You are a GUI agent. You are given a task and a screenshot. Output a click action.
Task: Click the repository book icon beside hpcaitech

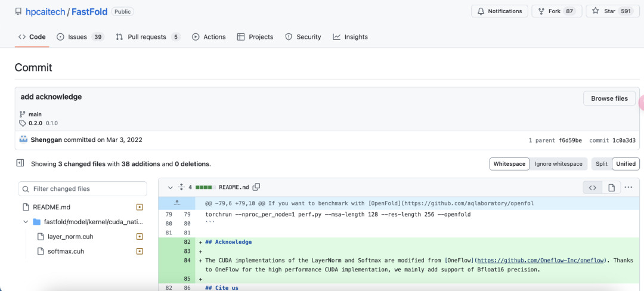[x=18, y=11]
